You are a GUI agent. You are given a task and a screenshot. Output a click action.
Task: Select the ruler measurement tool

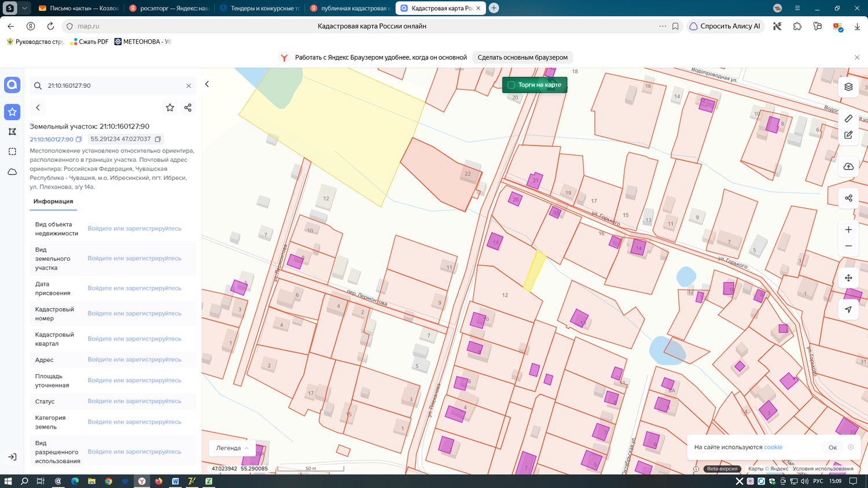848,119
